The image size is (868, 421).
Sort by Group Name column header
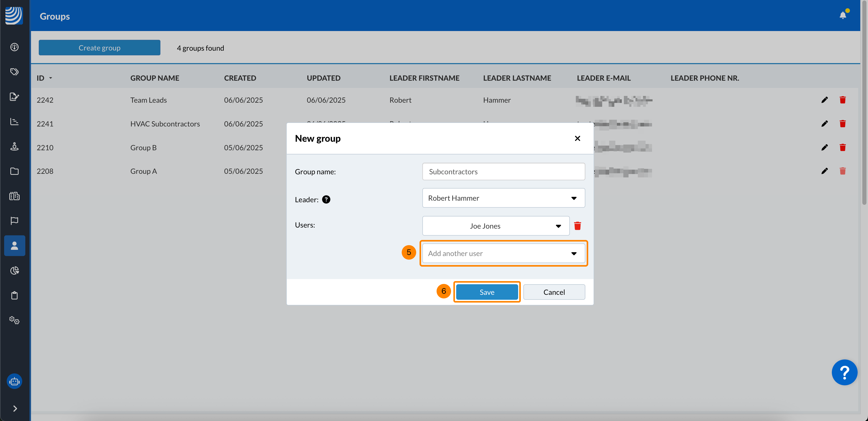(155, 78)
